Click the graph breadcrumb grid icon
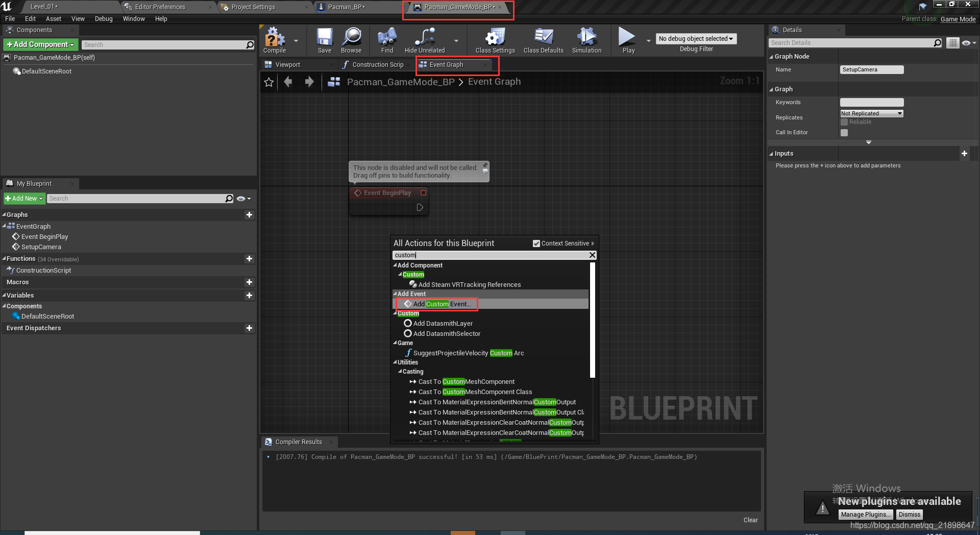The image size is (980, 535). click(x=334, y=82)
